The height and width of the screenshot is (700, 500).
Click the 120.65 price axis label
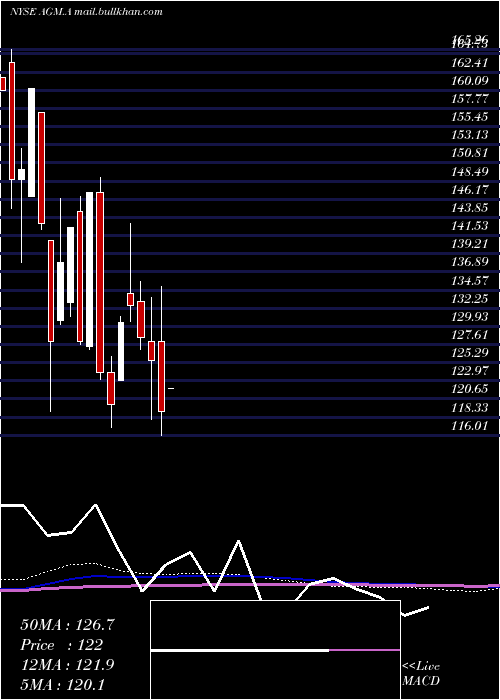point(470,389)
